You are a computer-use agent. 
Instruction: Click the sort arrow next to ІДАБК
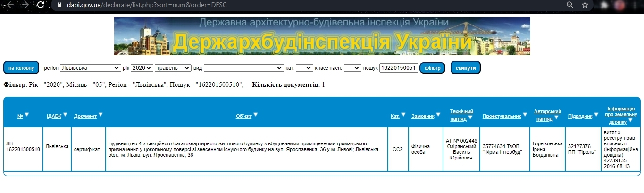click(66, 114)
